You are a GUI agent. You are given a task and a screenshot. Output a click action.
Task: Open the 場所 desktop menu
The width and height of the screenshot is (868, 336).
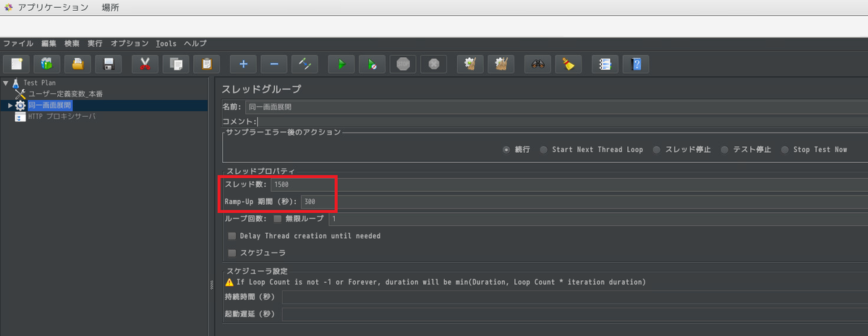pyautogui.click(x=111, y=8)
